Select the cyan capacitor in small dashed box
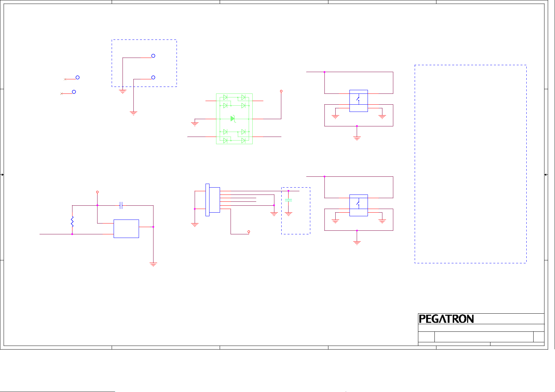The image size is (555, 392). coord(288,200)
